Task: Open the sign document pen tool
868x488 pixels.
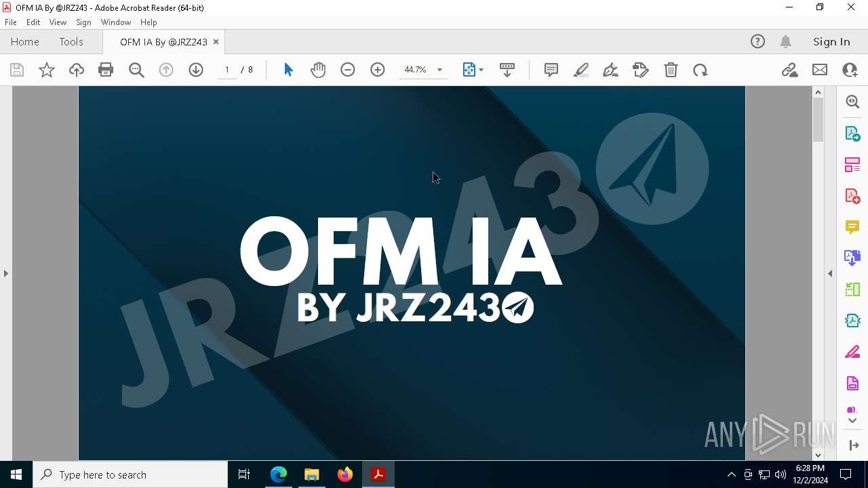Action: pyautogui.click(x=611, y=70)
